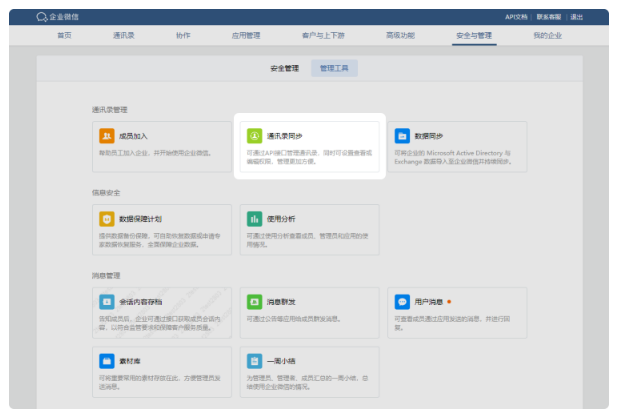Click the 会话内容存档 icon
Viewport: 619px width, 419px height.
click(x=106, y=301)
